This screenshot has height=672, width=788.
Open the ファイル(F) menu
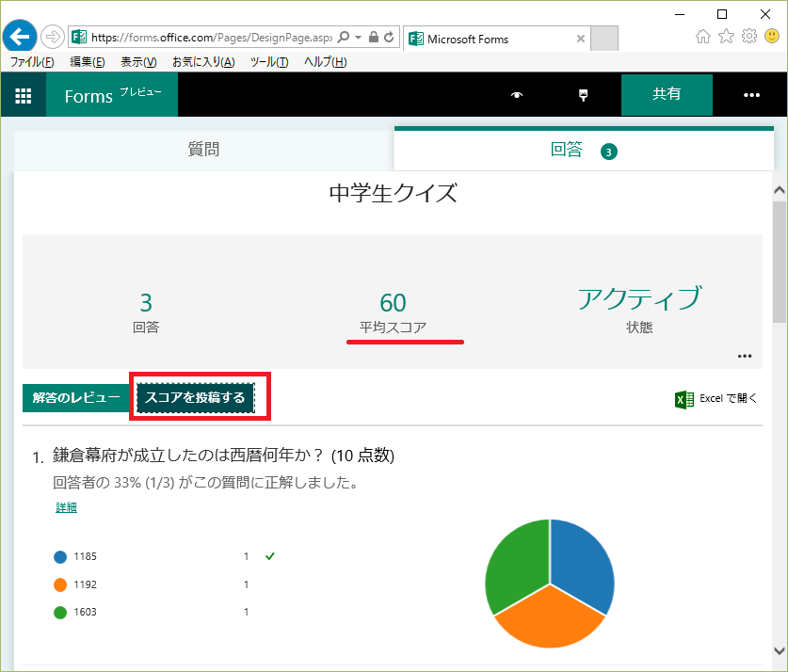click(32, 62)
